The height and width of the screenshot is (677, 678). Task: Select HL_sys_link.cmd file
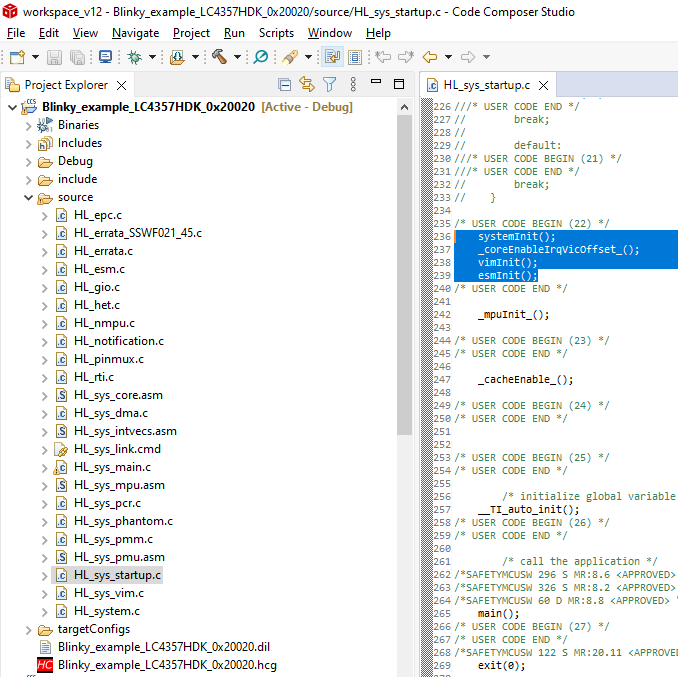click(117, 449)
